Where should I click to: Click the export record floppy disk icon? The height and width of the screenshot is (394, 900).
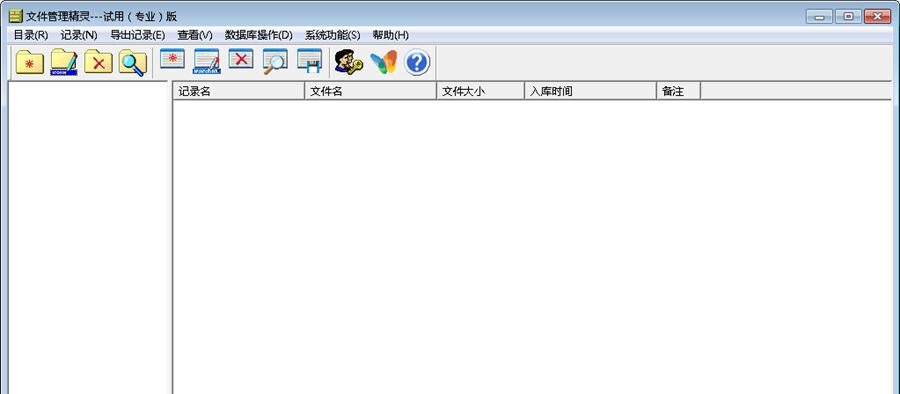(x=309, y=61)
